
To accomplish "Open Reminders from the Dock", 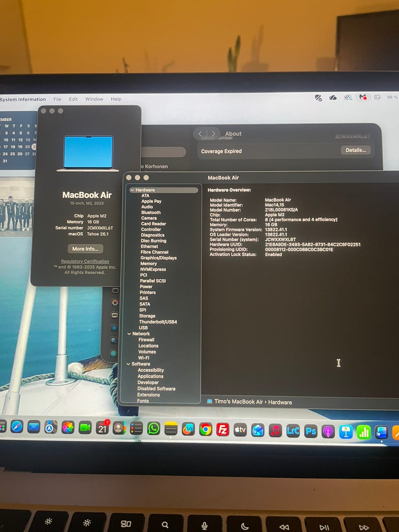I will pos(136,429).
